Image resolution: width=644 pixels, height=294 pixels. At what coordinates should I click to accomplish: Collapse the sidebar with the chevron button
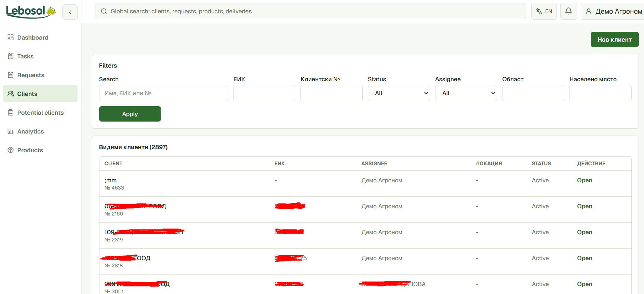coord(70,12)
